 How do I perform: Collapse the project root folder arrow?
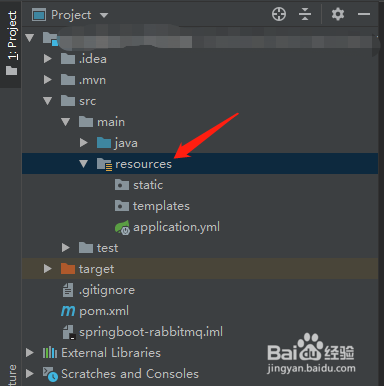(x=30, y=38)
